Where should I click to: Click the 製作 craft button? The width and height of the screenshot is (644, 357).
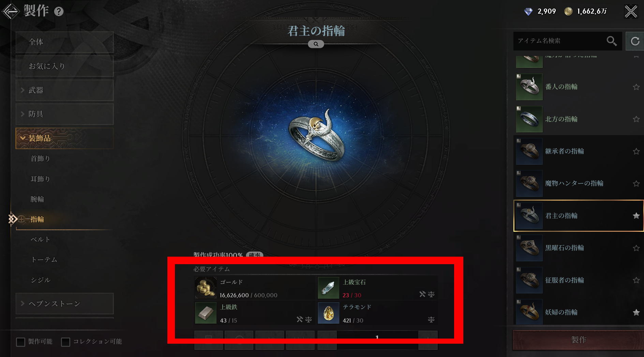[x=578, y=340]
